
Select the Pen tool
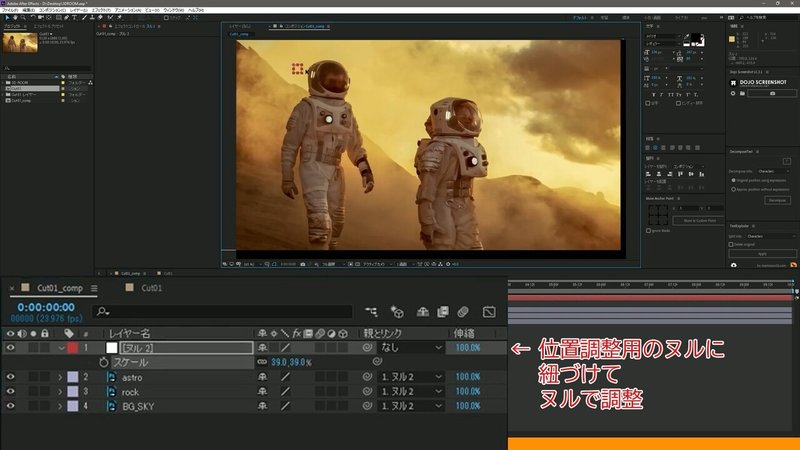66,17
